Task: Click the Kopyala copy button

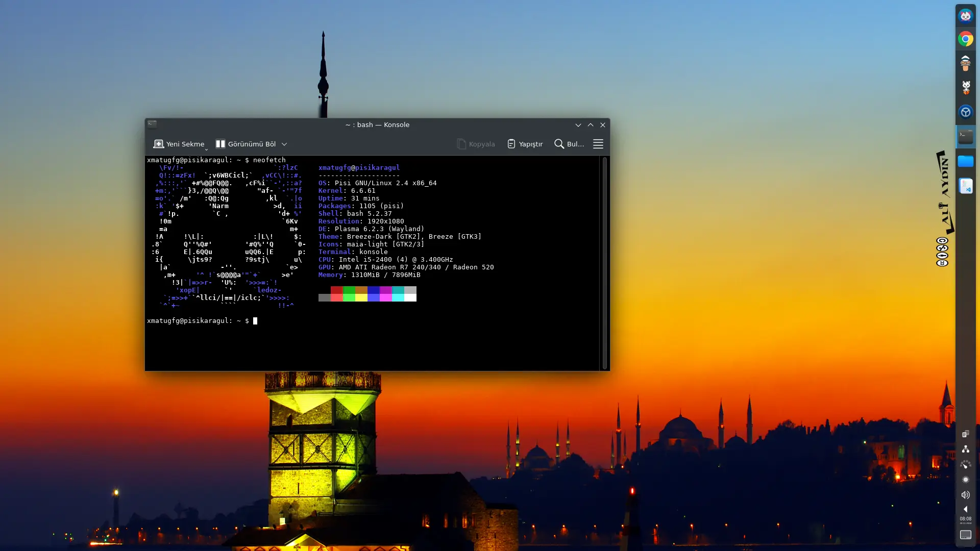Action: 476,144
